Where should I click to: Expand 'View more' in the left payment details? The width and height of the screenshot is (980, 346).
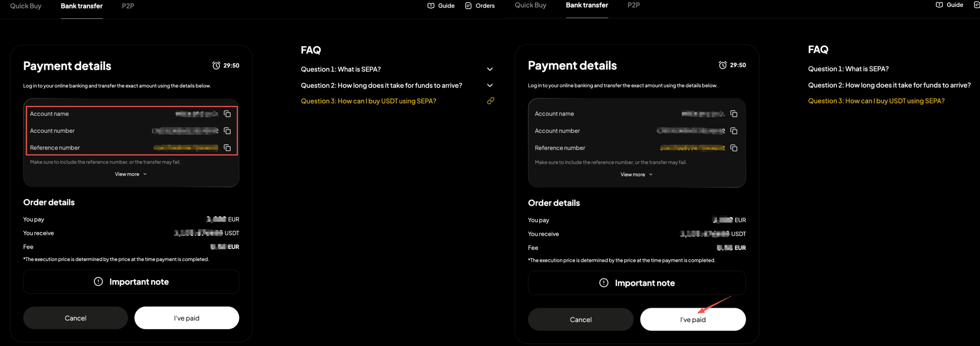(131, 174)
